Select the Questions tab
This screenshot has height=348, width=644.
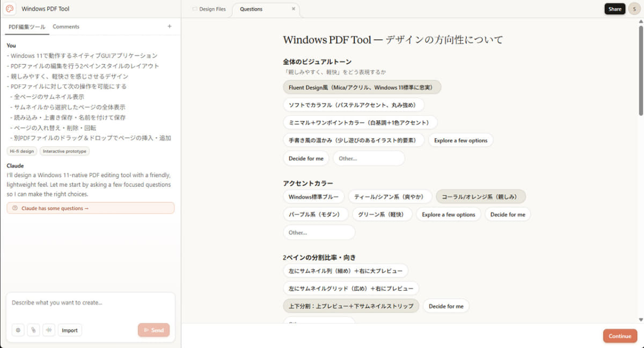click(251, 9)
